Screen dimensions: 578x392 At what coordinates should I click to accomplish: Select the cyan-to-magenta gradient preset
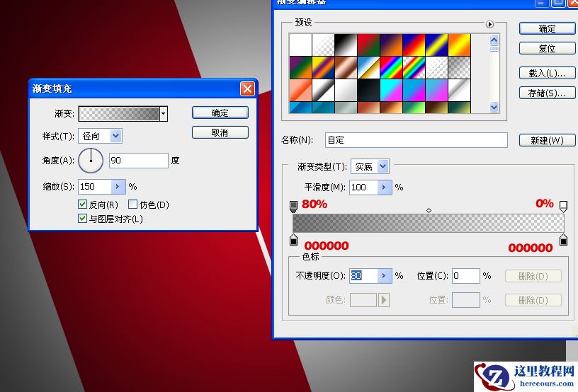coord(391,90)
